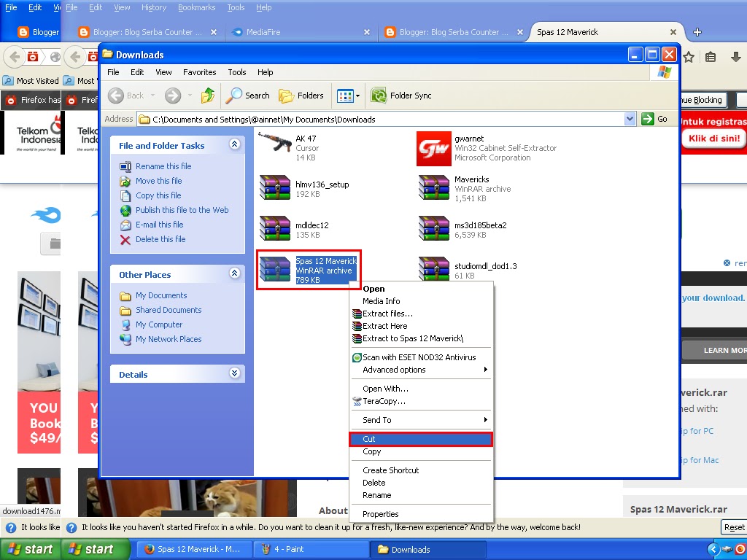Open the Forward history dropdown arrow
Screen dimensions: 747x560
tap(190, 96)
